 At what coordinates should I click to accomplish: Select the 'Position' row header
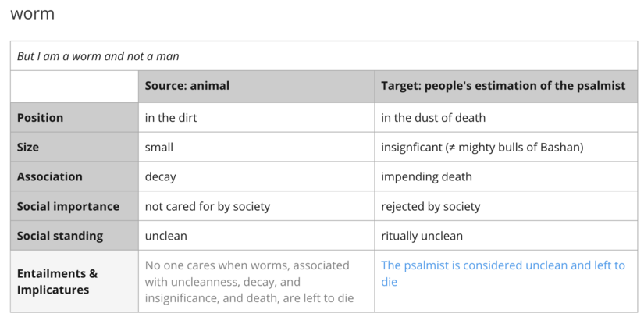click(41, 118)
